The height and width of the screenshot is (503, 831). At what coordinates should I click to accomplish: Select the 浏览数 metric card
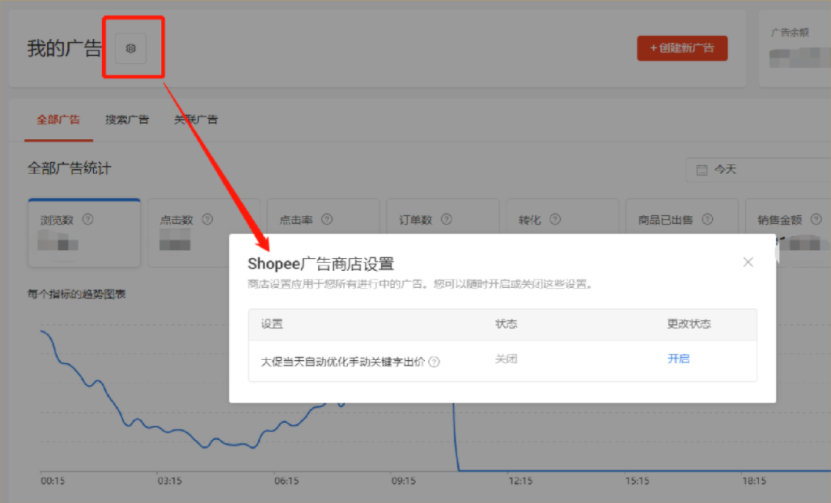[x=84, y=232]
